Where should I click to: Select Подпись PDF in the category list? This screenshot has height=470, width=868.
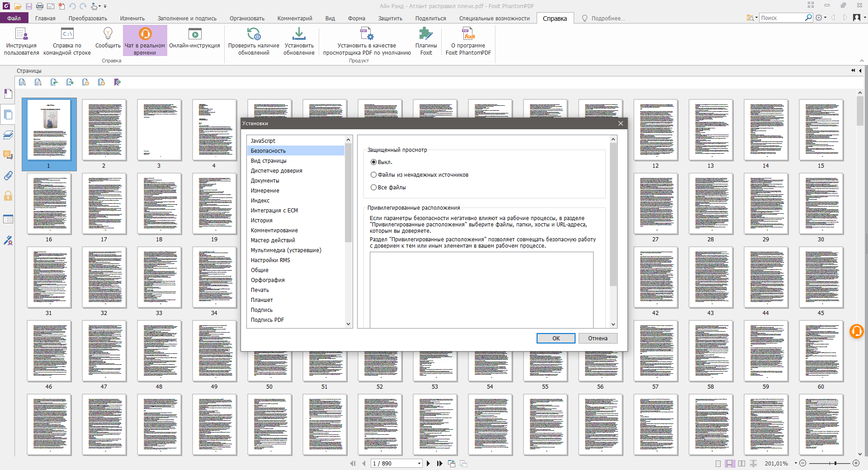tap(296, 320)
